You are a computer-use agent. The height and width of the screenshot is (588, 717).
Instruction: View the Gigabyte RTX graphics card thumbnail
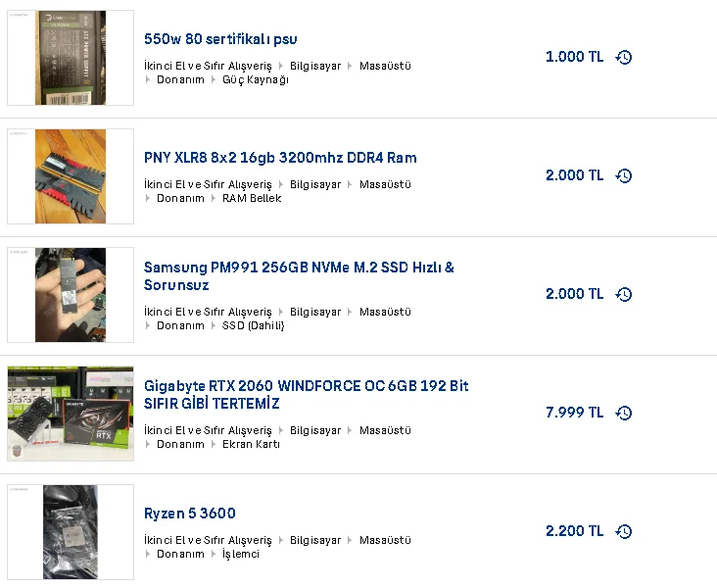tap(71, 414)
